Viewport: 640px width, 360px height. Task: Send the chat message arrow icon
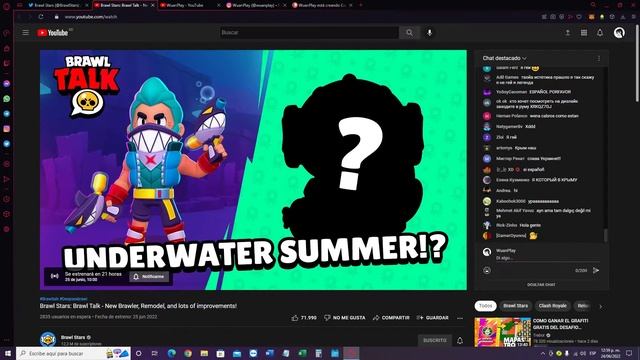[x=596, y=270]
